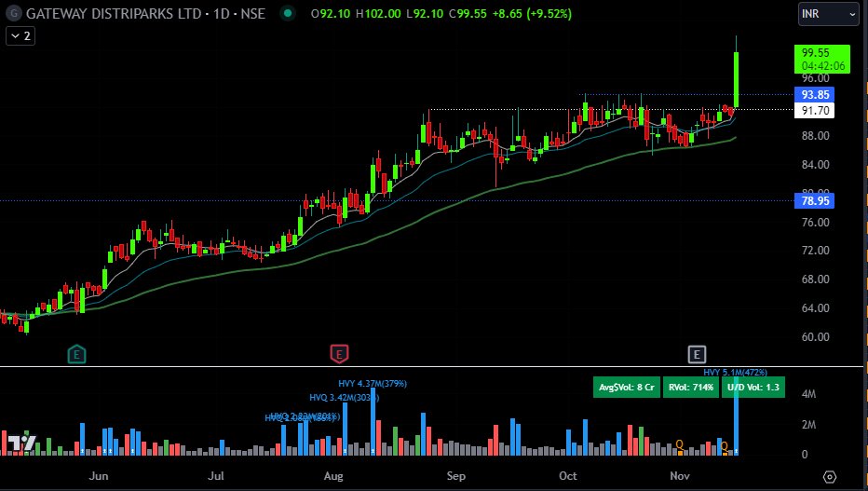Select the blue 93.85 price line label

(x=815, y=95)
